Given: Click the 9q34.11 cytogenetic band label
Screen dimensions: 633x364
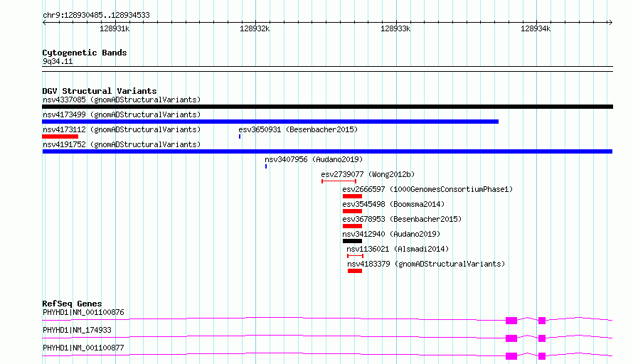Looking at the screenshot, I should pos(58,61).
